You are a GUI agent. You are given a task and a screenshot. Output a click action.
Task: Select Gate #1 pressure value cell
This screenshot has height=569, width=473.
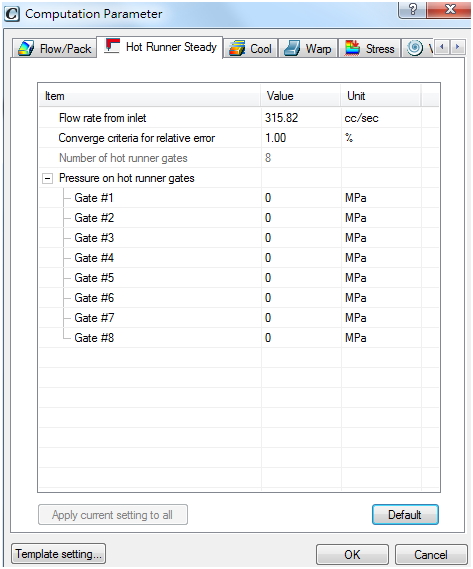tap(301, 198)
